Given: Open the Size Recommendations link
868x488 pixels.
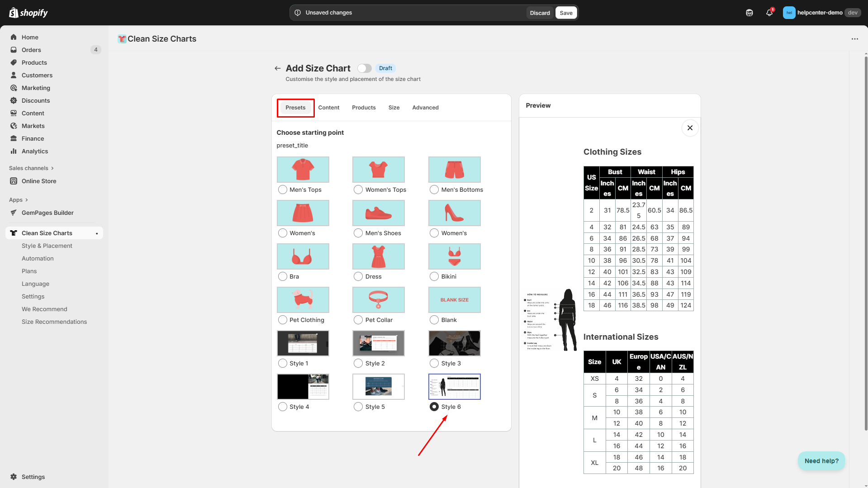Looking at the screenshot, I should [54, 322].
